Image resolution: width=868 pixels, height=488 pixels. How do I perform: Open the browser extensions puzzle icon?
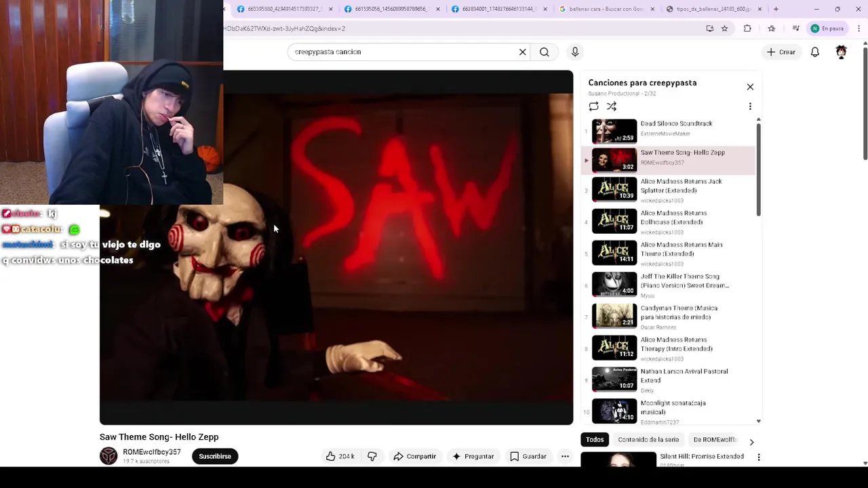tap(747, 28)
